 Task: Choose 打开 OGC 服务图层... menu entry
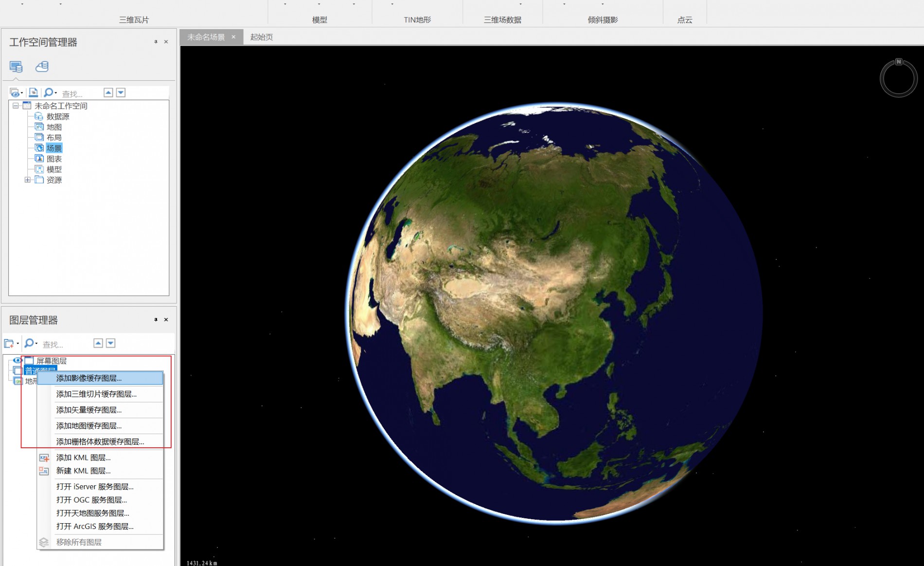[x=100, y=500]
